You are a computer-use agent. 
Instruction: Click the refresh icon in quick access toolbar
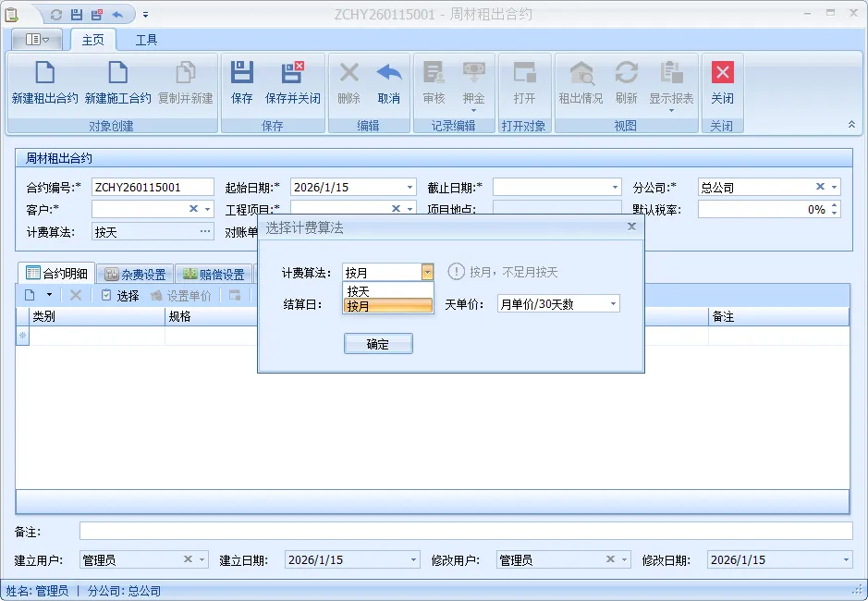pyautogui.click(x=55, y=15)
